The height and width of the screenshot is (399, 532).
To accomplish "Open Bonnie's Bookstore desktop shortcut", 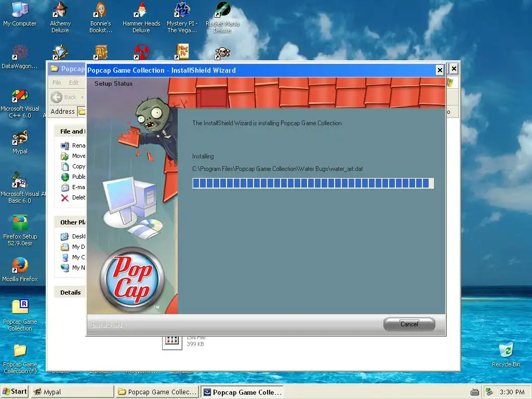I will click(101, 17).
